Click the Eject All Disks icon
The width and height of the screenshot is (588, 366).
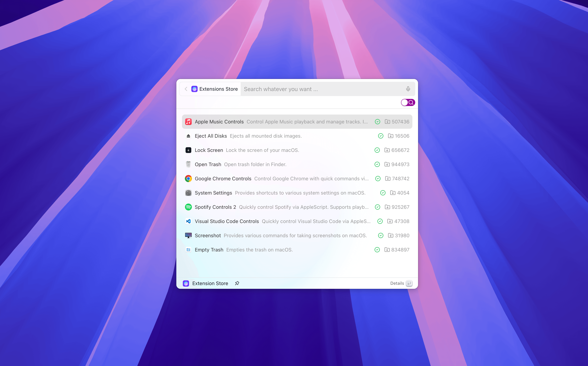(188, 136)
